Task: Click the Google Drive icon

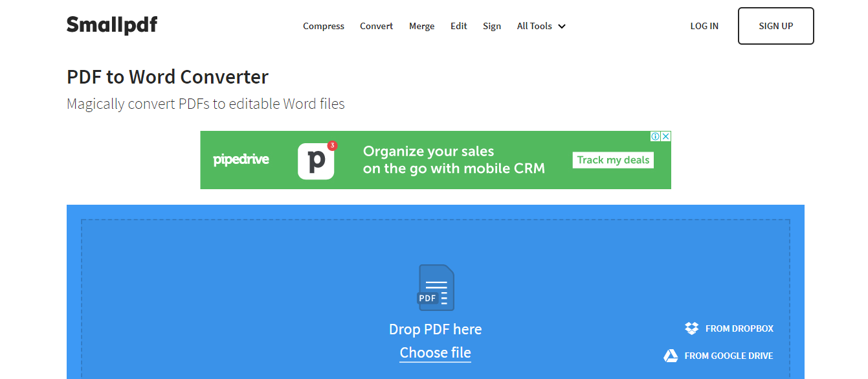Action: [671, 356]
